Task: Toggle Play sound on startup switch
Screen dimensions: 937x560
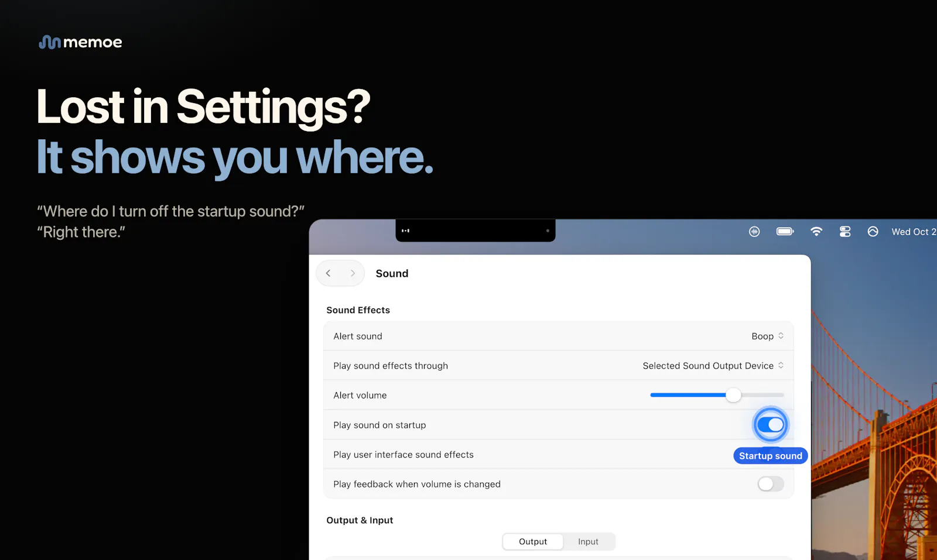Action: 770,425
